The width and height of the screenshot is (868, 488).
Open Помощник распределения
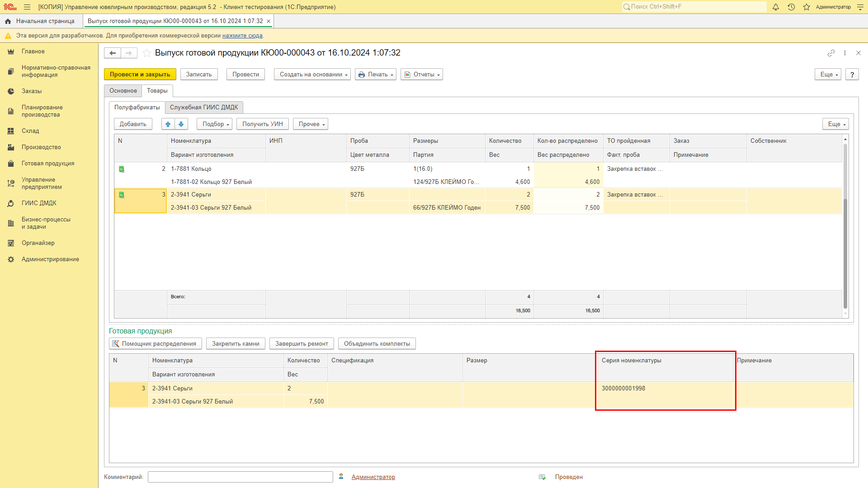(155, 344)
